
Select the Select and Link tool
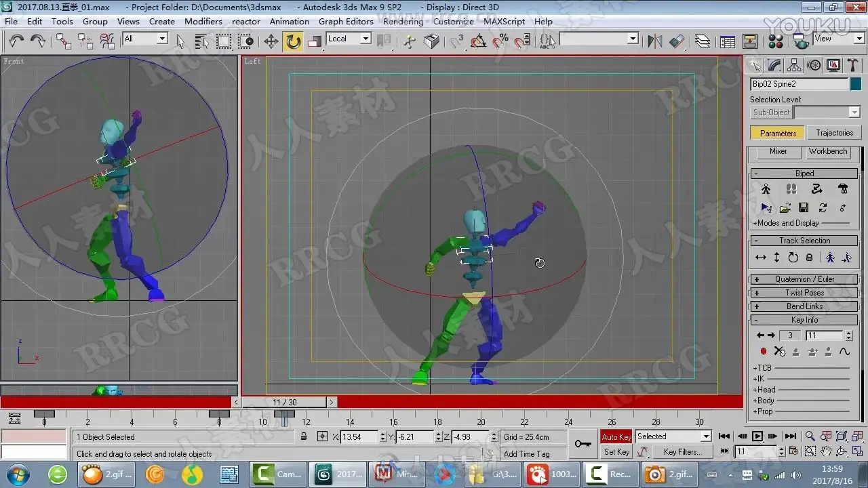63,41
